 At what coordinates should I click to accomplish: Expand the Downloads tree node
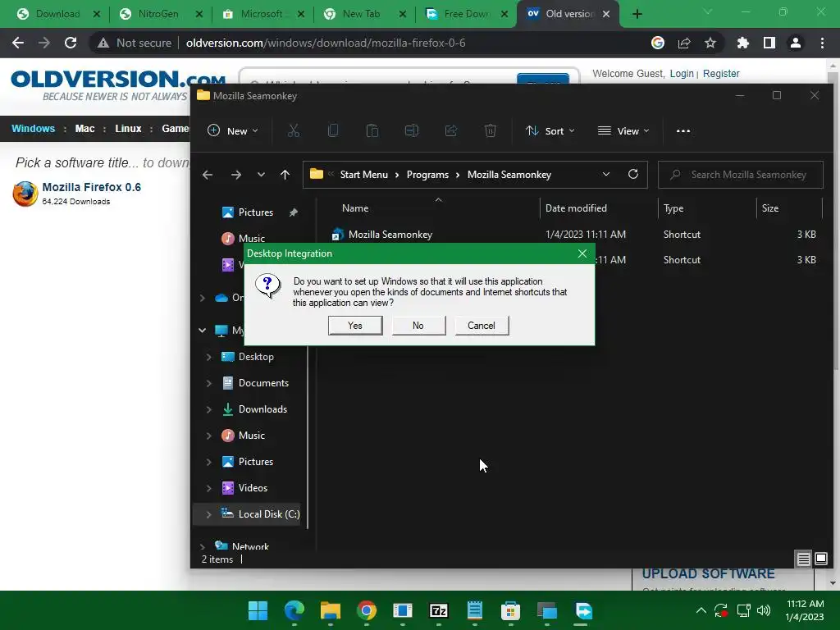(208, 409)
